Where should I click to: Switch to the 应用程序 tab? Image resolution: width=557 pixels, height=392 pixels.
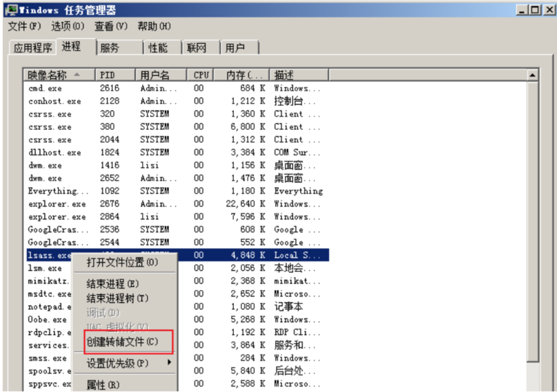coord(33,48)
